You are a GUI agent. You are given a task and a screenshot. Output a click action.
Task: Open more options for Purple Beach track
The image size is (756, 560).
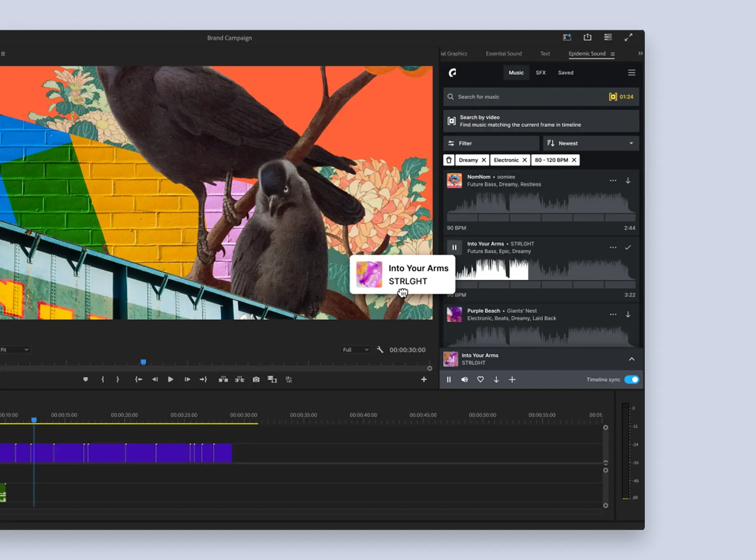613,314
